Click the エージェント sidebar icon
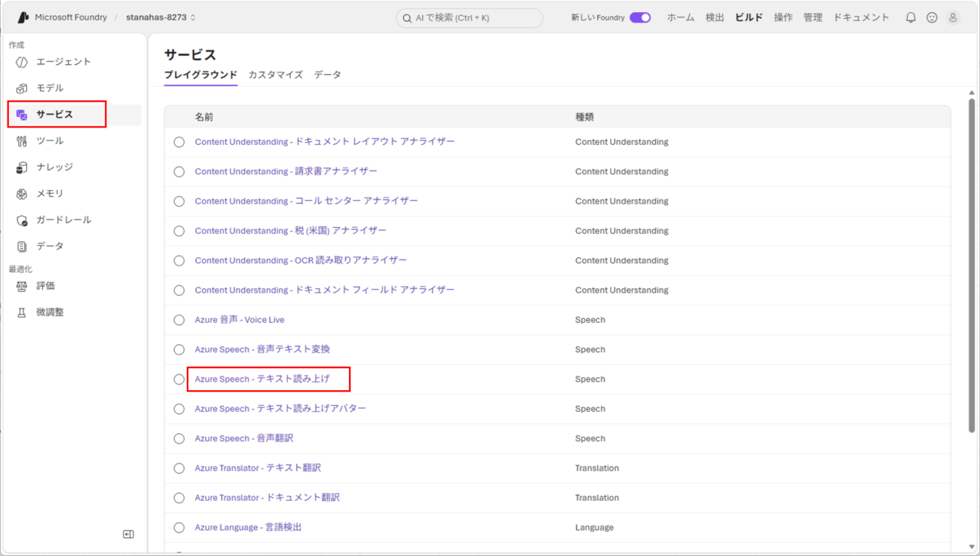Screen dimensions: 980x556 click(x=22, y=62)
